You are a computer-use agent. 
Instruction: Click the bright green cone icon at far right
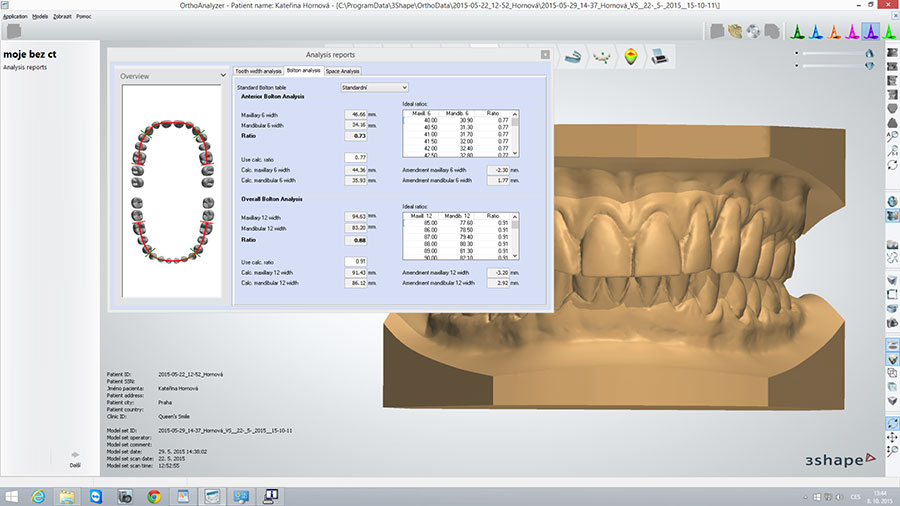pos(890,32)
